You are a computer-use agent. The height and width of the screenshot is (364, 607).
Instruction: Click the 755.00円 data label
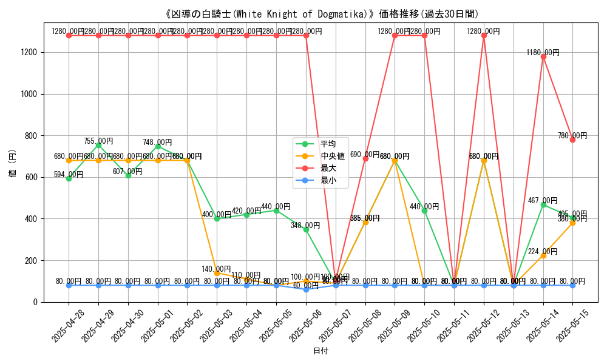point(99,141)
